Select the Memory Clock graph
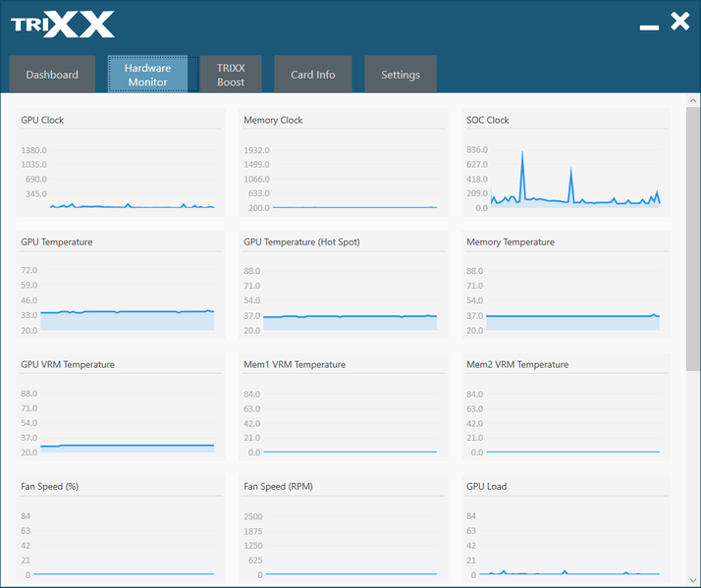The height and width of the screenshot is (588, 701). pos(343,163)
